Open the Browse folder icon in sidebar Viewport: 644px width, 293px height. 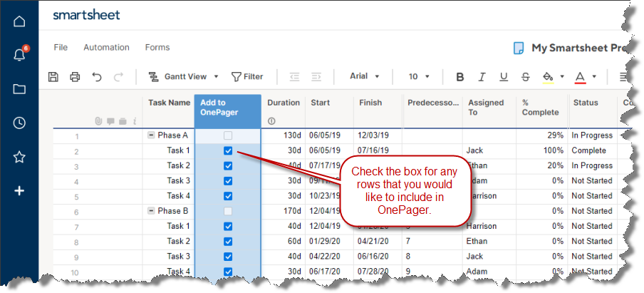tap(19, 89)
